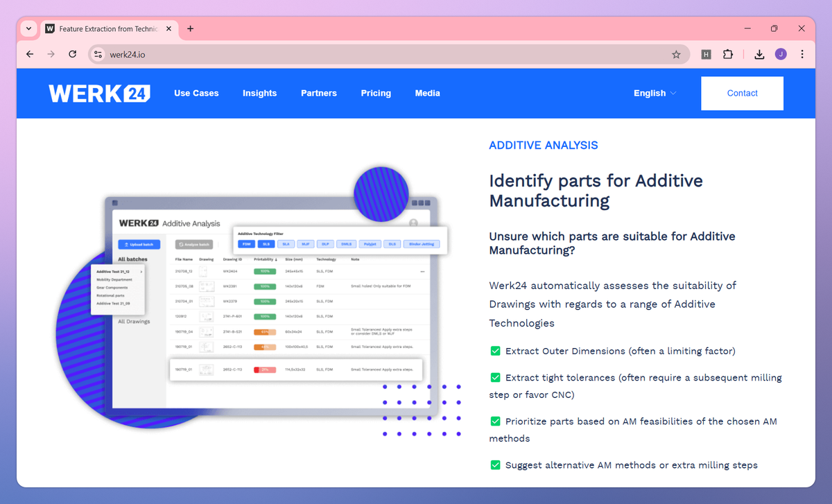Reload the current page
The image size is (832, 504).
click(x=72, y=54)
